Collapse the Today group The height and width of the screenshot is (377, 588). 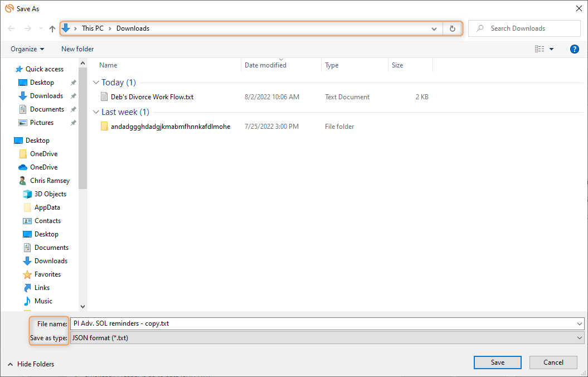pos(96,82)
